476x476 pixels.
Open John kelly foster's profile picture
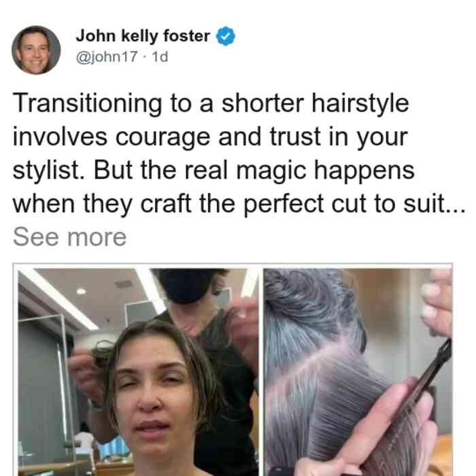point(36,50)
